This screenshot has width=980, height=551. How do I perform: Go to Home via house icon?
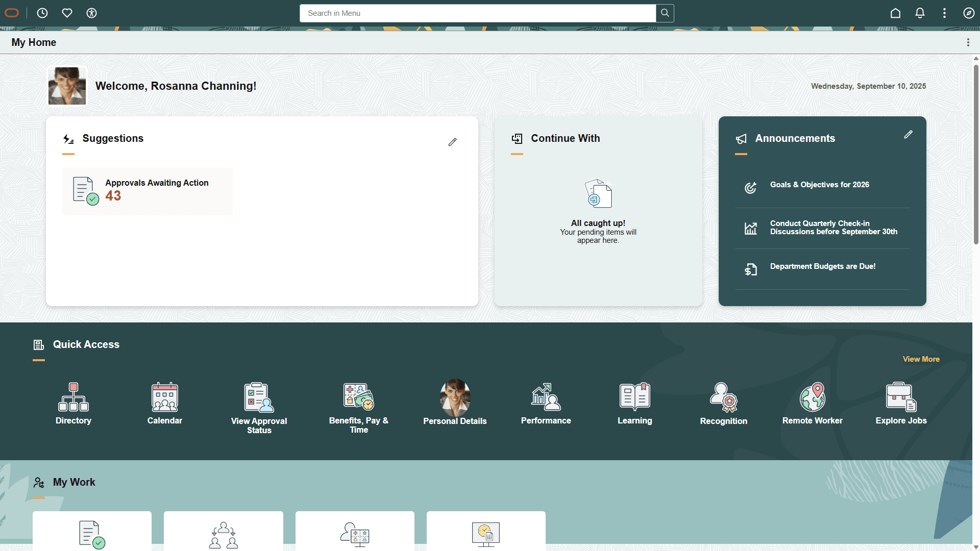[895, 13]
